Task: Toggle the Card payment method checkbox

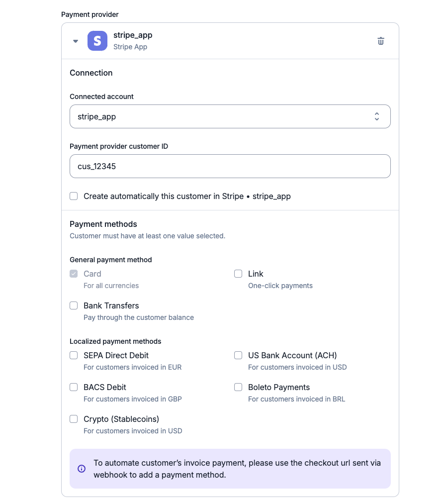Action: pyautogui.click(x=74, y=274)
